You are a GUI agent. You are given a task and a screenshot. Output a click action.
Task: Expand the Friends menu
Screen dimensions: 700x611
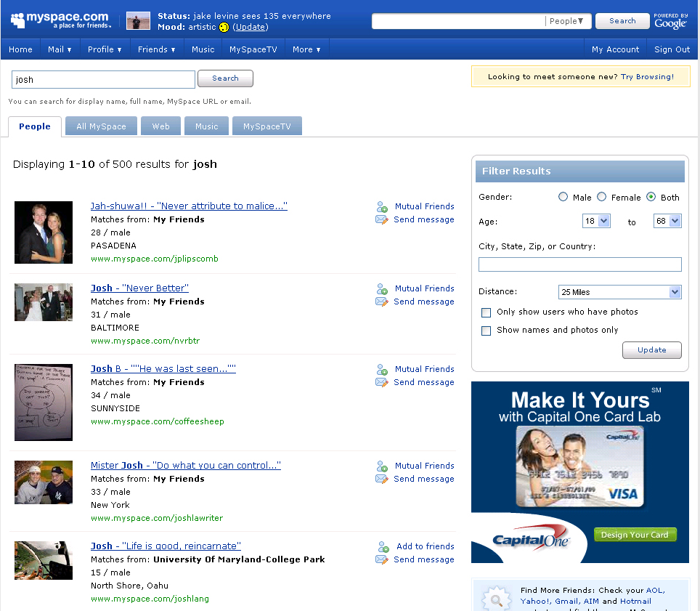point(156,49)
